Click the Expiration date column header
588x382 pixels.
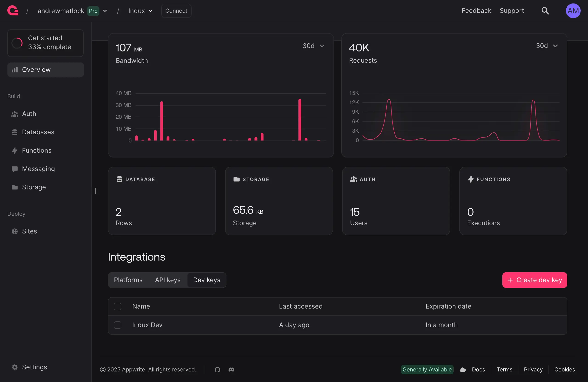coord(448,306)
